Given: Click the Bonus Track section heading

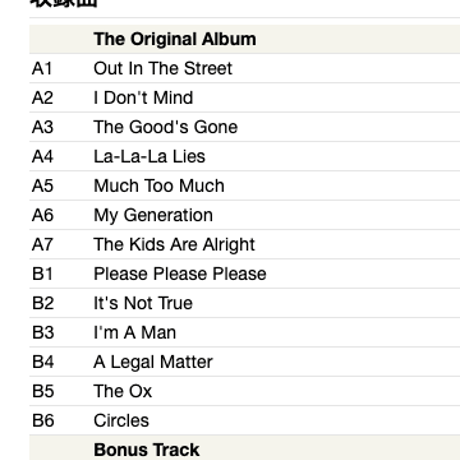Looking at the screenshot, I should pos(146,450).
